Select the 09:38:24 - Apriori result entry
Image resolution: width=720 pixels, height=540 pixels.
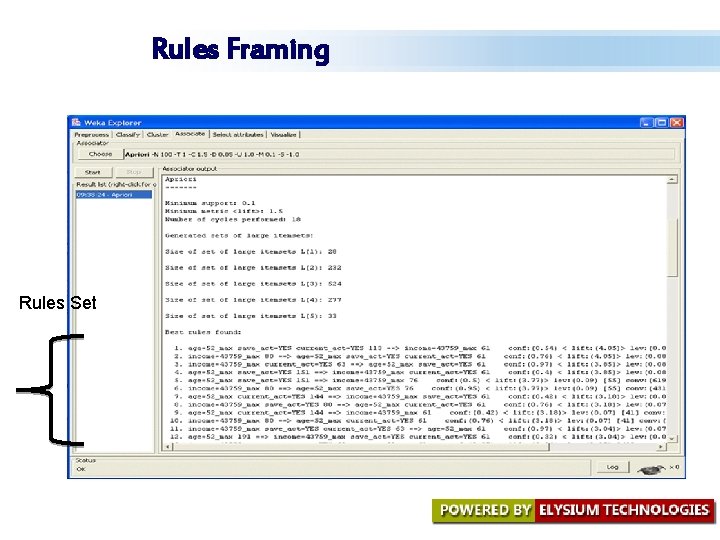coord(113,195)
